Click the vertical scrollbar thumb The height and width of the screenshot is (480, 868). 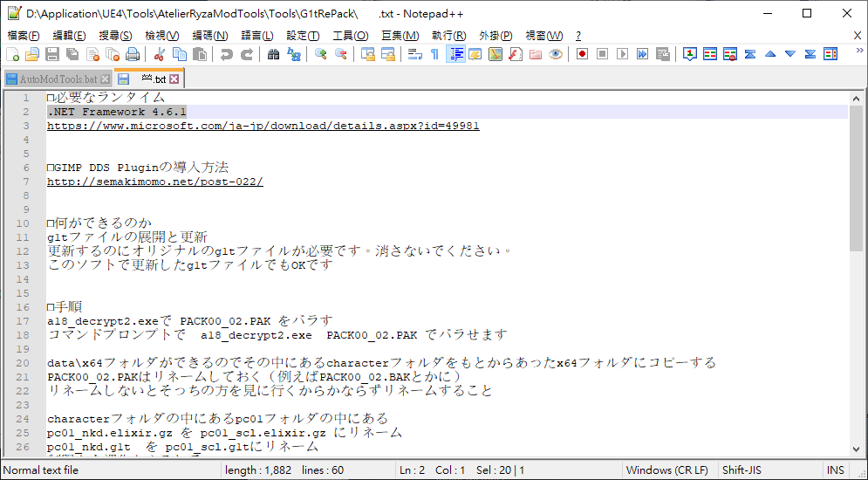click(x=856, y=177)
